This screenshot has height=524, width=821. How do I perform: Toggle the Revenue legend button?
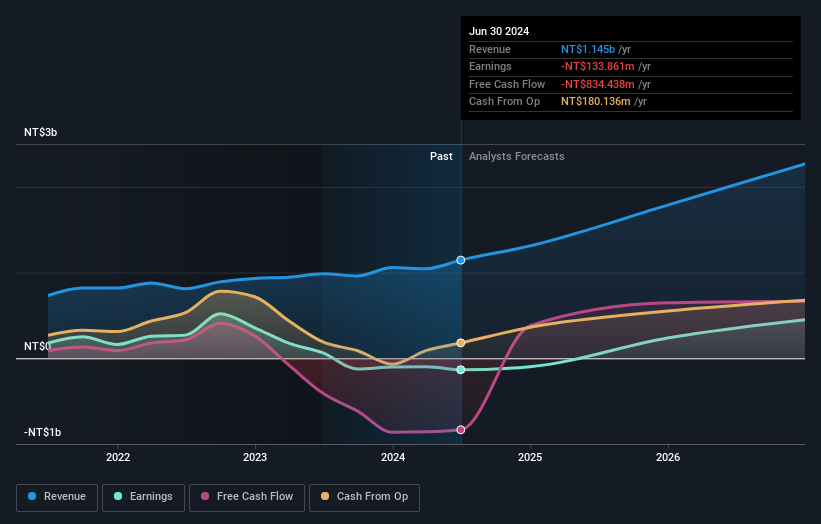(x=57, y=497)
